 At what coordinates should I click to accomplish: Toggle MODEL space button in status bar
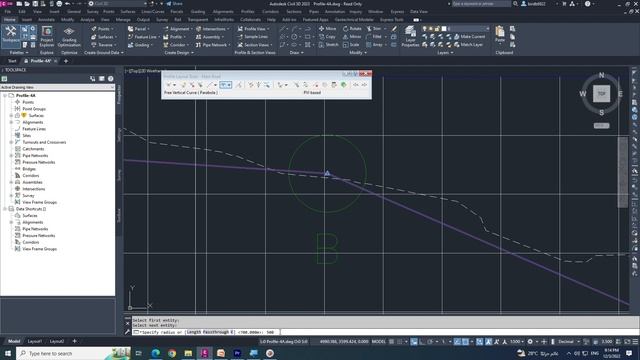click(x=378, y=341)
